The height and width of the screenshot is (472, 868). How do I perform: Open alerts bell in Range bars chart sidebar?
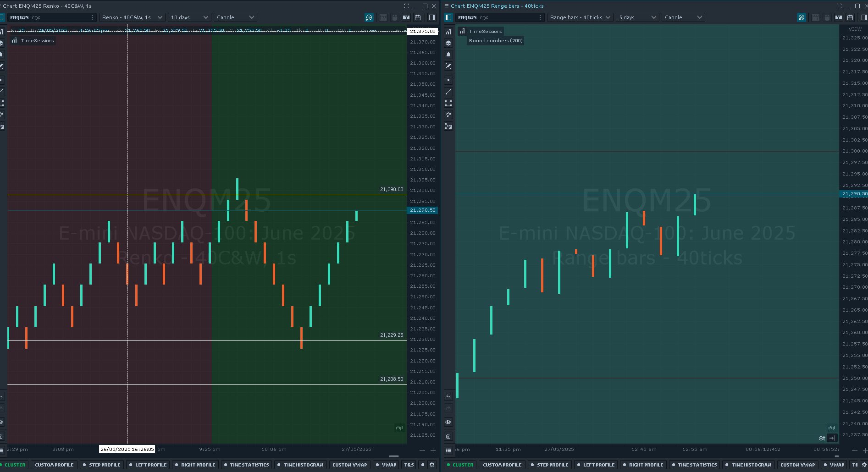(x=448, y=55)
